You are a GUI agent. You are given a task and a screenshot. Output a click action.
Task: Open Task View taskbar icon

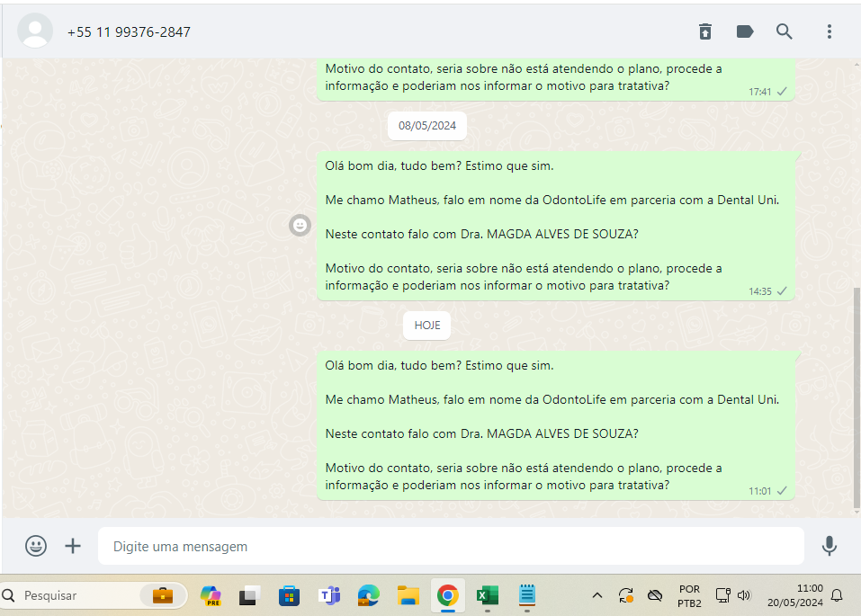click(250, 595)
